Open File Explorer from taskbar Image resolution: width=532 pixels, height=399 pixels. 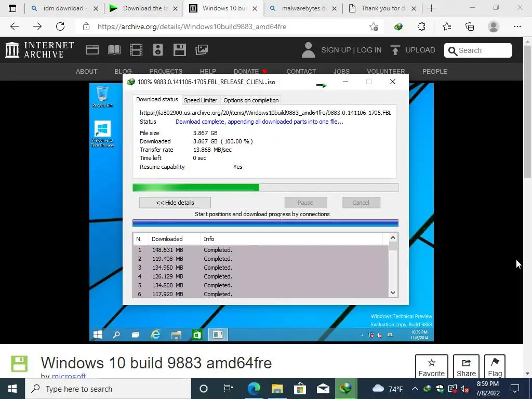[277, 389]
